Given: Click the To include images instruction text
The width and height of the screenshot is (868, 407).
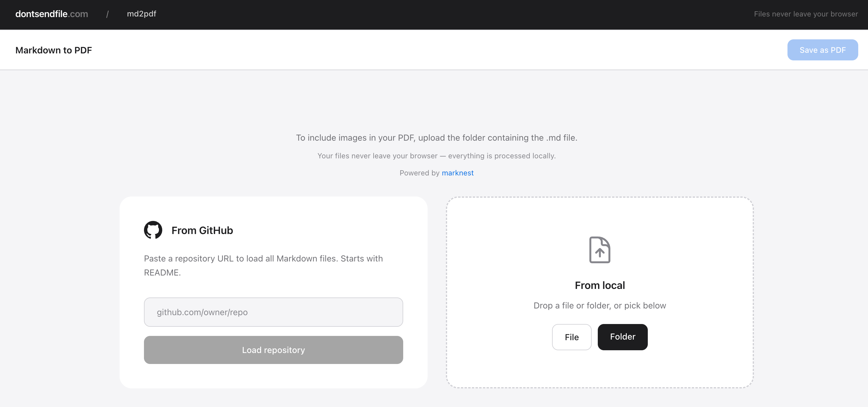Looking at the screenshot, I should (x=436, y=138).
